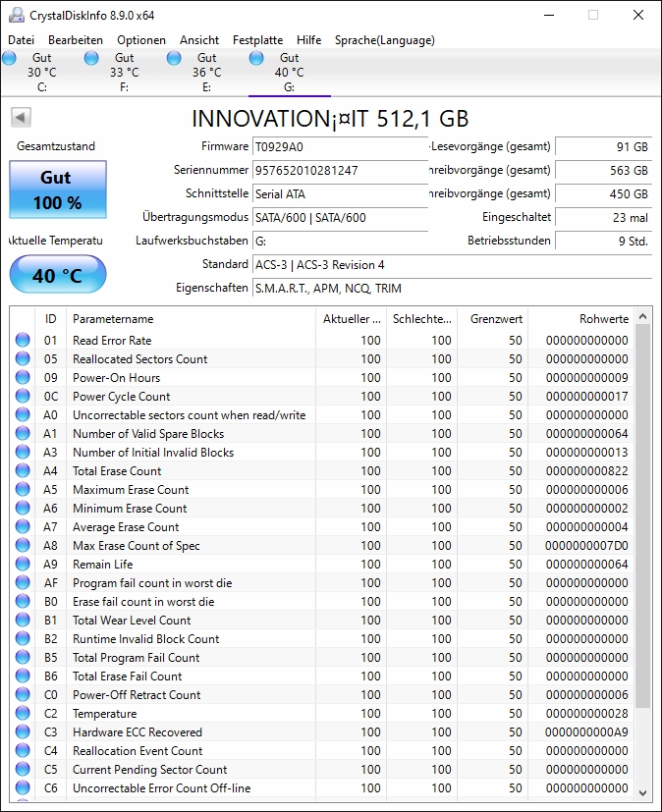Click status orb for Current Pending Sector Count
Viewport: 662px width, 812px height.
[23, 769]
